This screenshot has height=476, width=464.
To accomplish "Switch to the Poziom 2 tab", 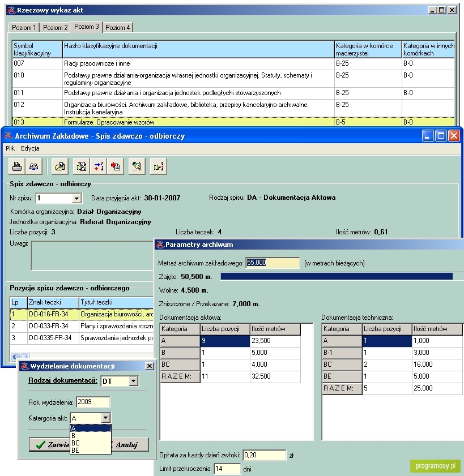I will [56, 28].
